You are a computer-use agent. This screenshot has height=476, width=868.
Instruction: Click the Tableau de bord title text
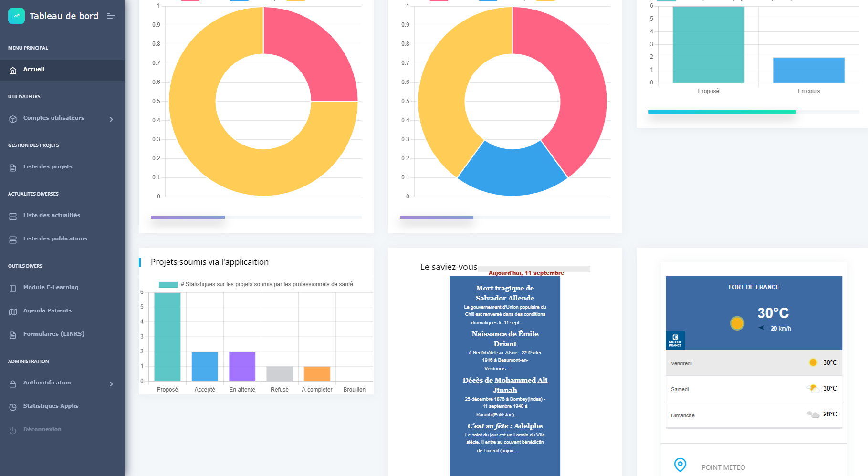pos(64,16)
